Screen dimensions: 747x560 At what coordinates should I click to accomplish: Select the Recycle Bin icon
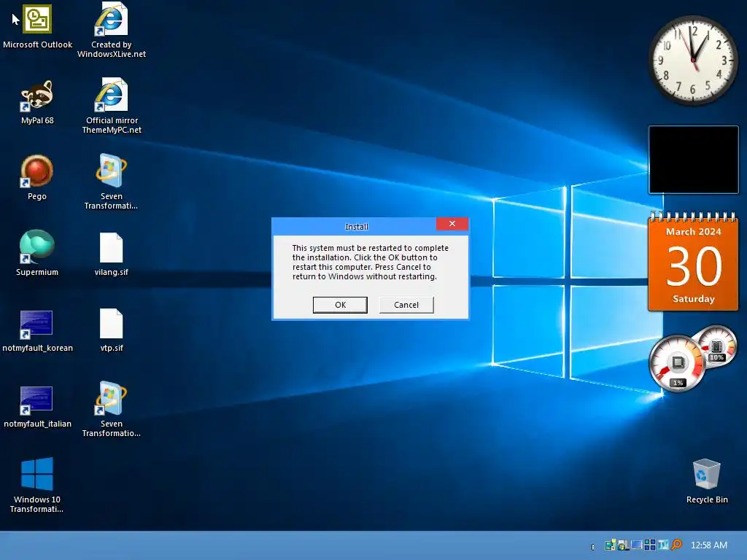tap(706, 481)
